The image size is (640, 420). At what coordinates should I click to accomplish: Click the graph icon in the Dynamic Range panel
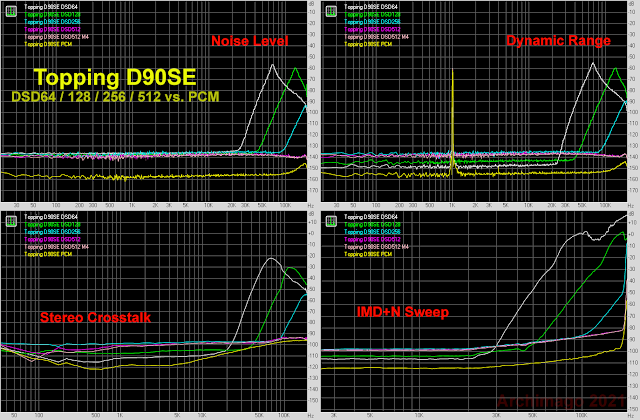331,11
